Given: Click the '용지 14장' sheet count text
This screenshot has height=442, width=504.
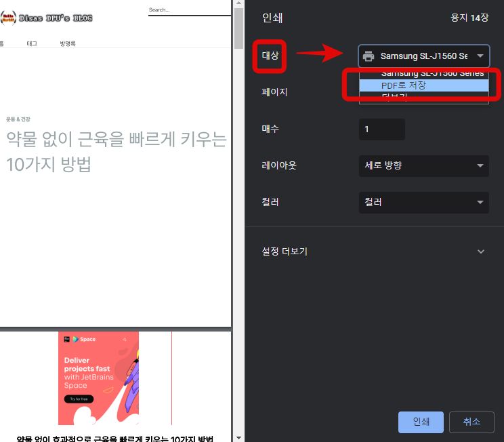Looking at the screenshot, I should click(x=469, y=18).
